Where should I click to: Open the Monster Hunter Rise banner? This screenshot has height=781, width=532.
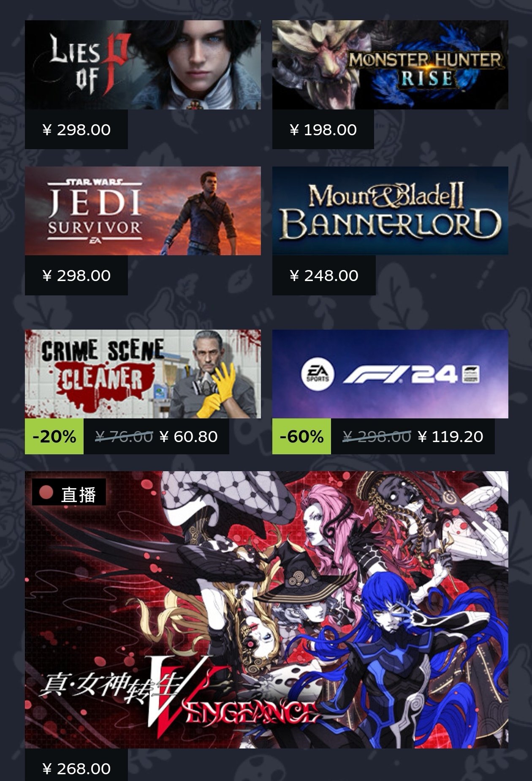(x=390, y=65)
